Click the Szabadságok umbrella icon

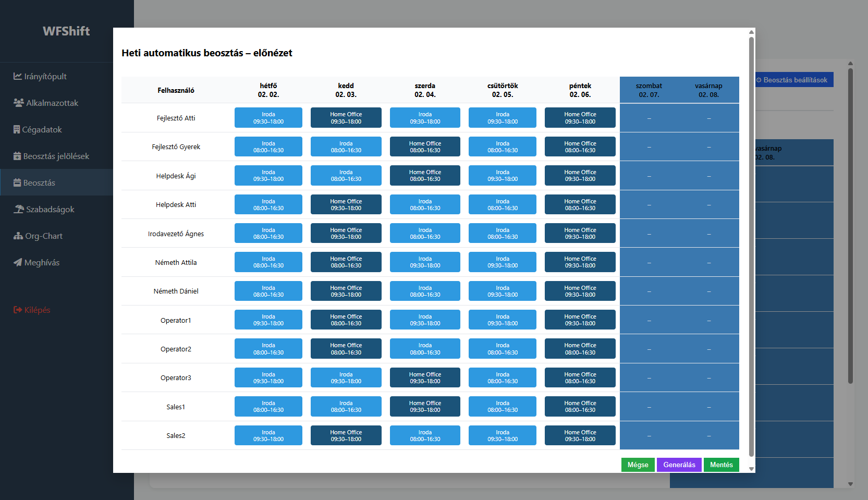[19, 209]
